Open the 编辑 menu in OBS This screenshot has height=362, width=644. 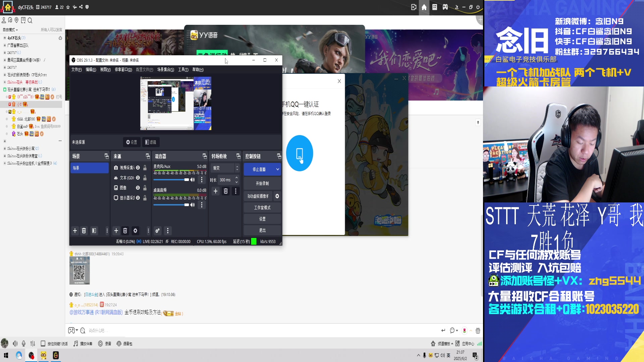(91, 69)
